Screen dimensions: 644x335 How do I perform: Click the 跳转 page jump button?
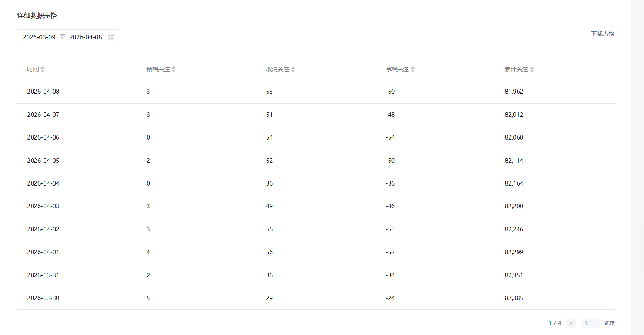tap(609, 323)
